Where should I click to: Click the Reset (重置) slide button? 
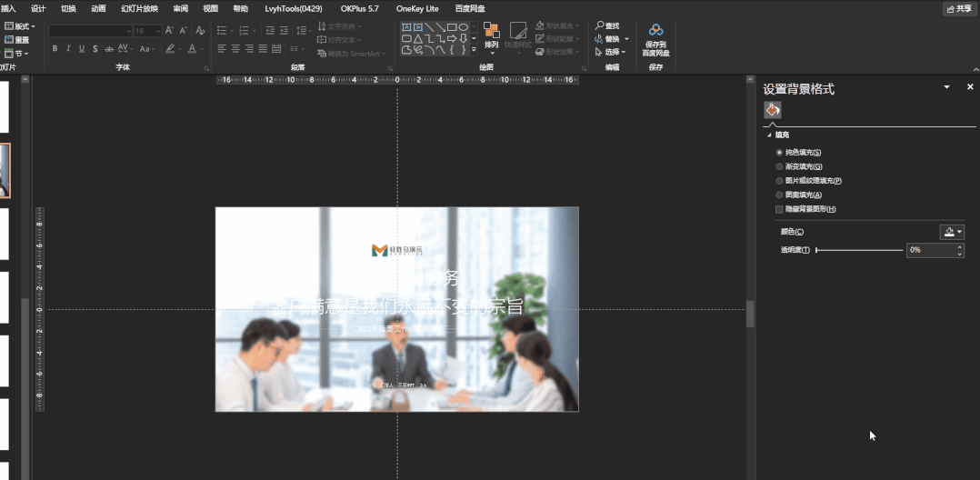pos(17,40)
